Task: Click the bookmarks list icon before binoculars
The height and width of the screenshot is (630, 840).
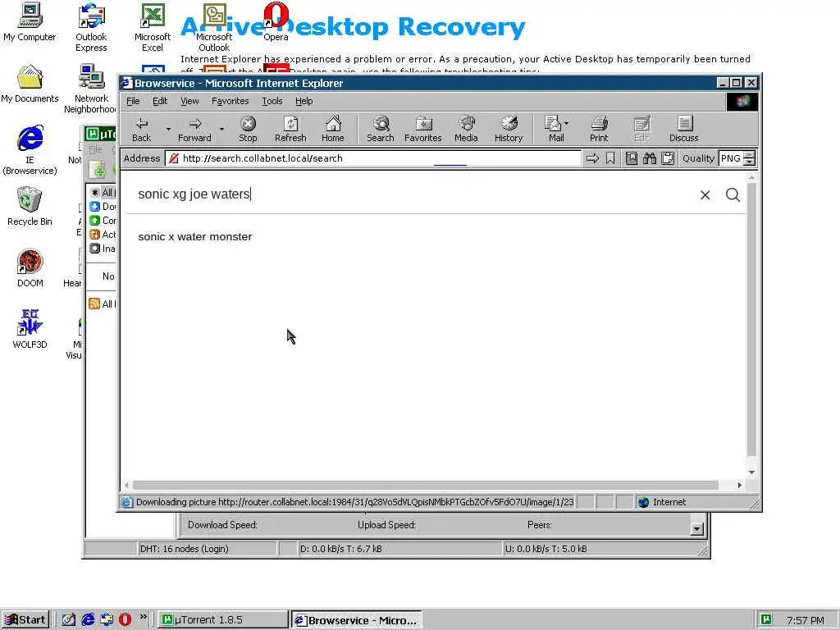Action: [x=631, y=158]
